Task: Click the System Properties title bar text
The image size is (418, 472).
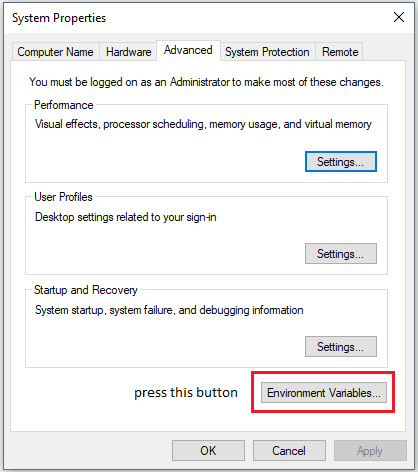Action: pos(59,18)
